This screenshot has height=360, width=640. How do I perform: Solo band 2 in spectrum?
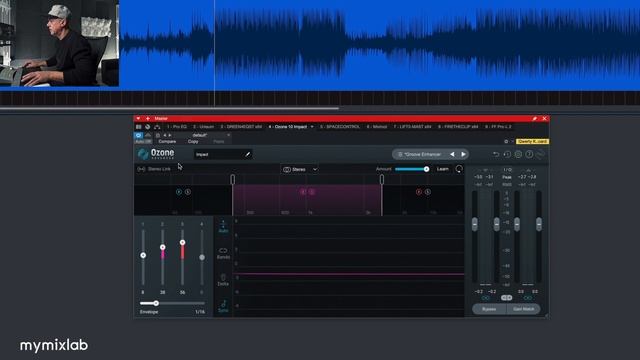[312, 191]
